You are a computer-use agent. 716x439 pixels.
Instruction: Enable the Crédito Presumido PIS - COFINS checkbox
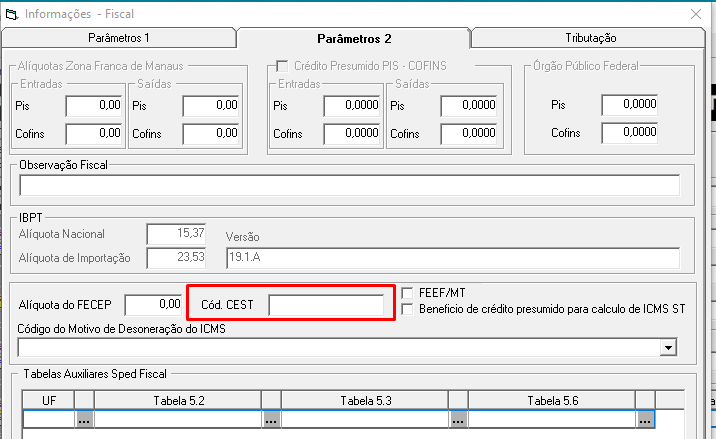(282, 66)
